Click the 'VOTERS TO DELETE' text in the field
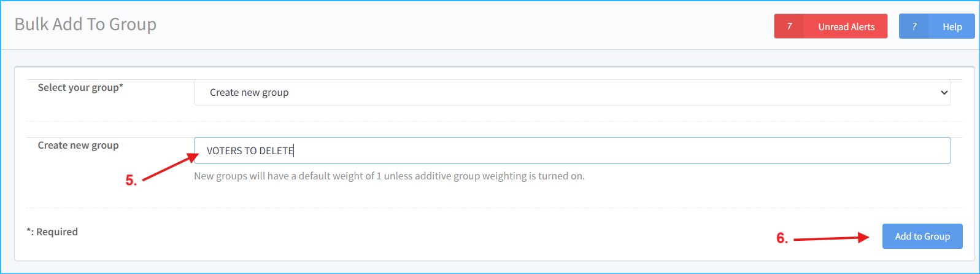 [250, 151]
